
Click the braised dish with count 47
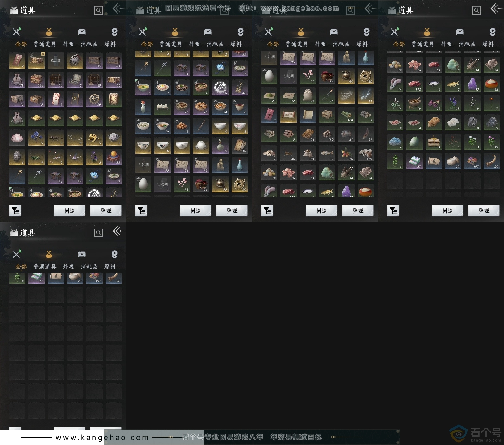click(x=182, y=107)
